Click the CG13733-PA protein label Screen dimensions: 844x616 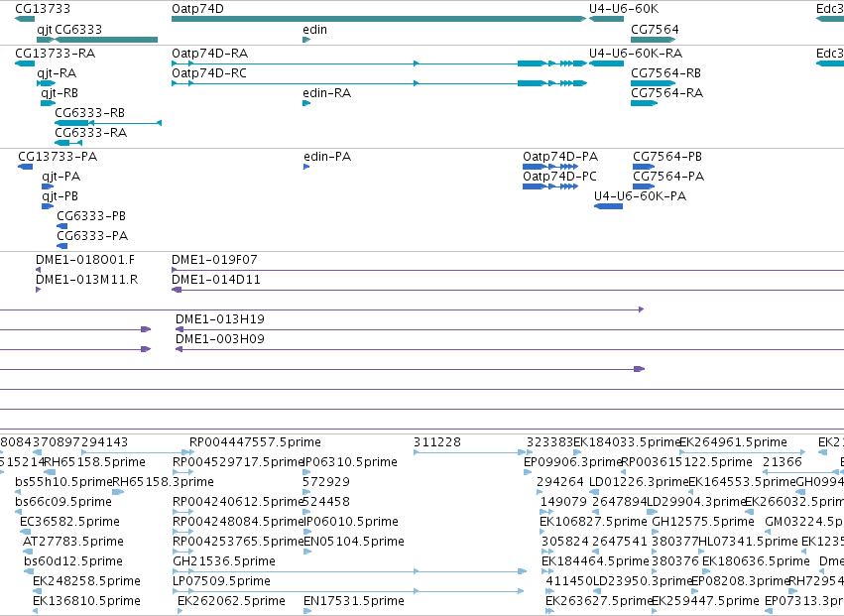tap(58, 157)
